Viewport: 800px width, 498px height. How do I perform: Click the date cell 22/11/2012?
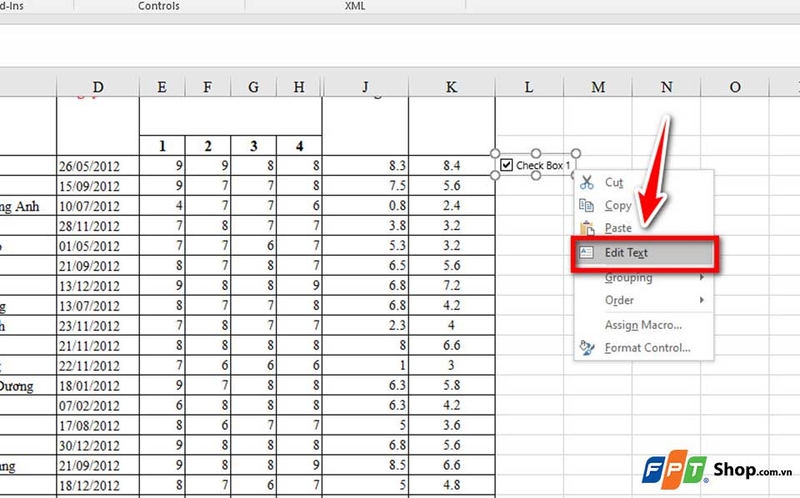(x=98, y=365)
